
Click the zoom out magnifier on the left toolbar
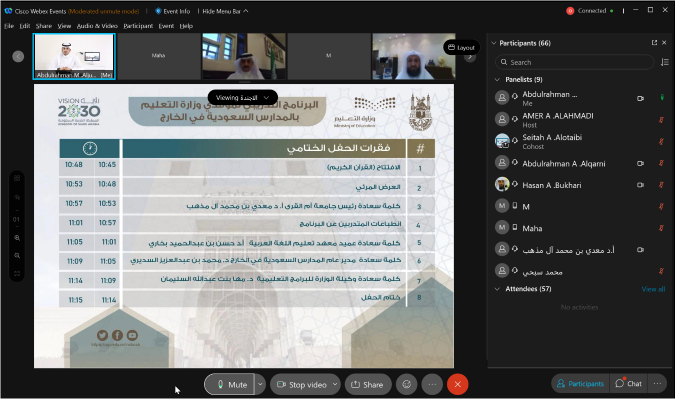pos(17,256)
